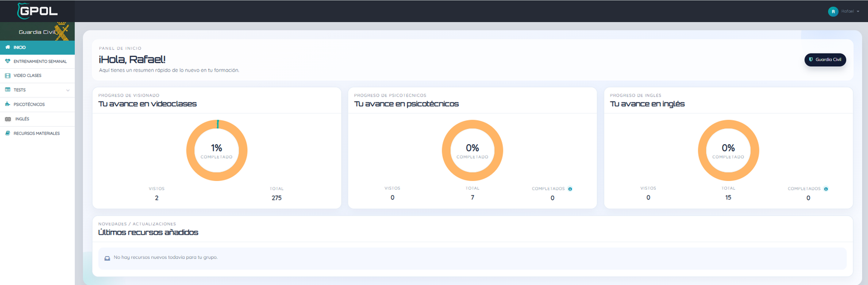Click 'PANEL DE INICIO' label
This screenshot has width=868, height=285.
tap(120, 48)
